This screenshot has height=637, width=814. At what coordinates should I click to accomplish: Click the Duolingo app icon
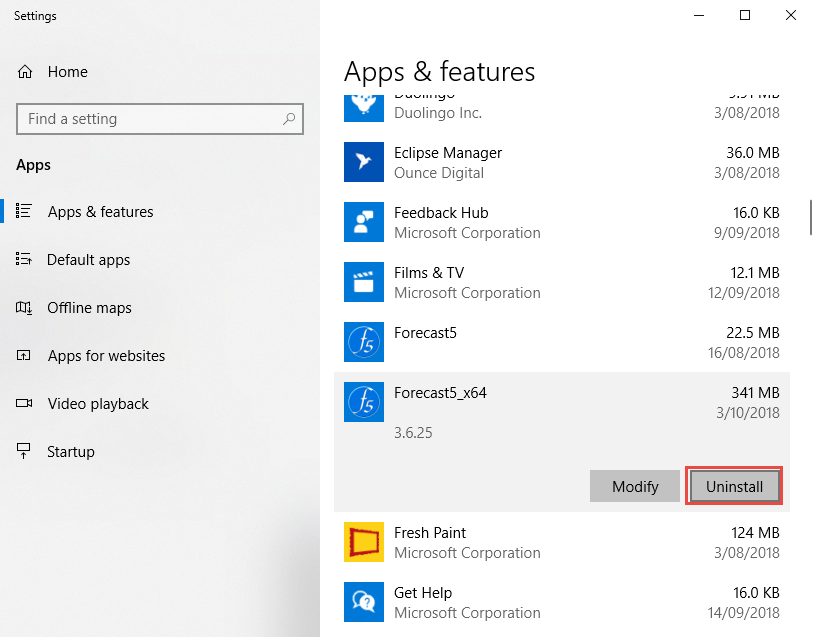pyautogui.click(x=364, y=108)
